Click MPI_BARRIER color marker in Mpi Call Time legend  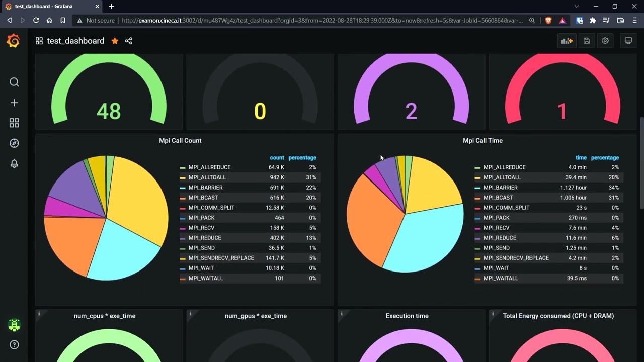click(477, 188)
